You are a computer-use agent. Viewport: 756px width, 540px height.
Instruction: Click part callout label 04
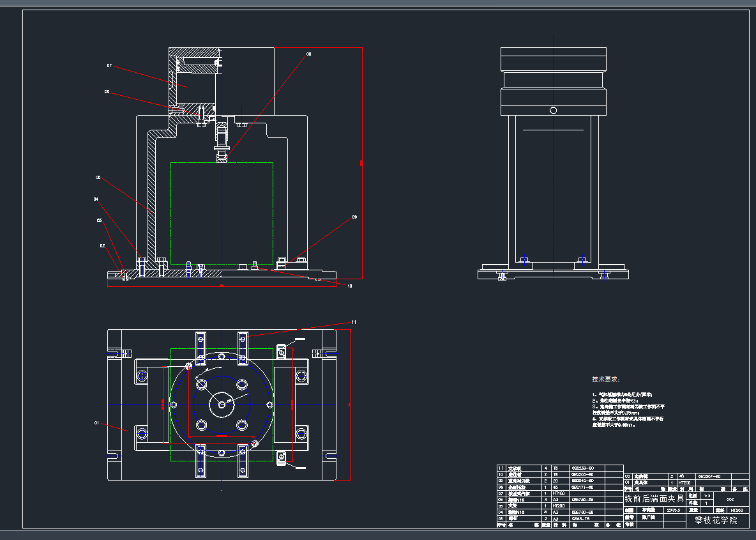tap(96, 199)
